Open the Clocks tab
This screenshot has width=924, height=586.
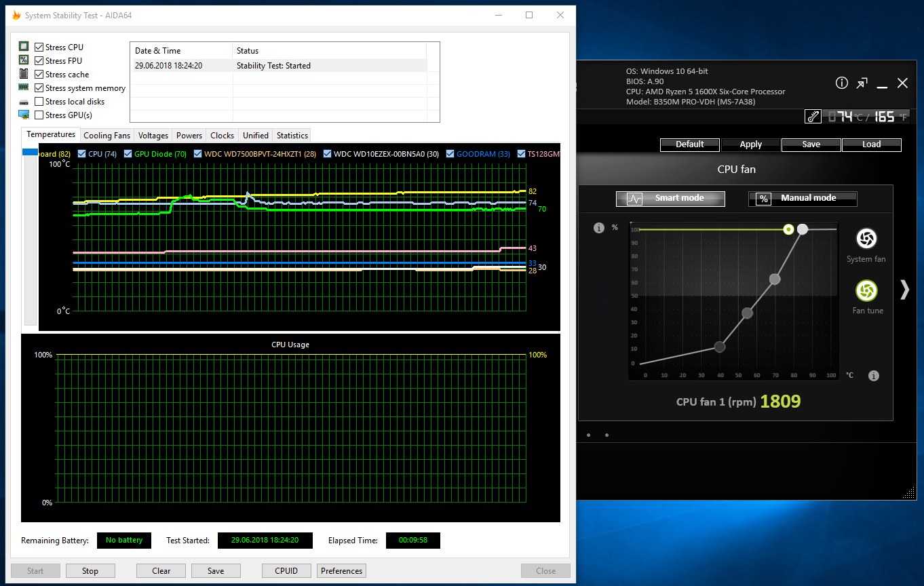point(222,136)
